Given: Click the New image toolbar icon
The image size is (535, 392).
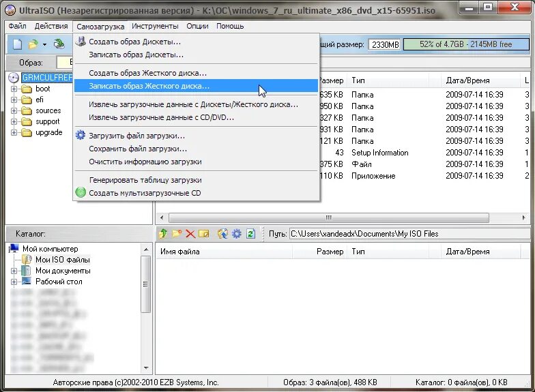Looking at the screenshot, I should (18, 44).
